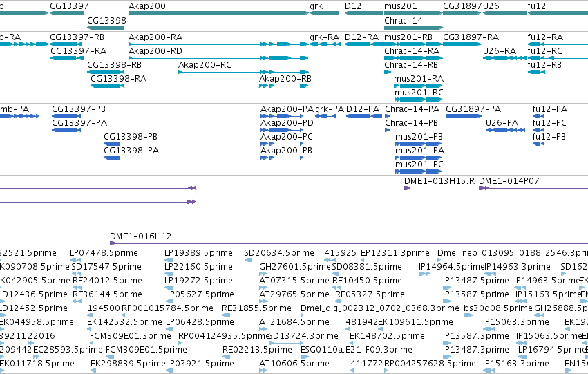588x374 pixels.
Task: Select EST SD20634.5prime
Action: [x=248, y=260]
